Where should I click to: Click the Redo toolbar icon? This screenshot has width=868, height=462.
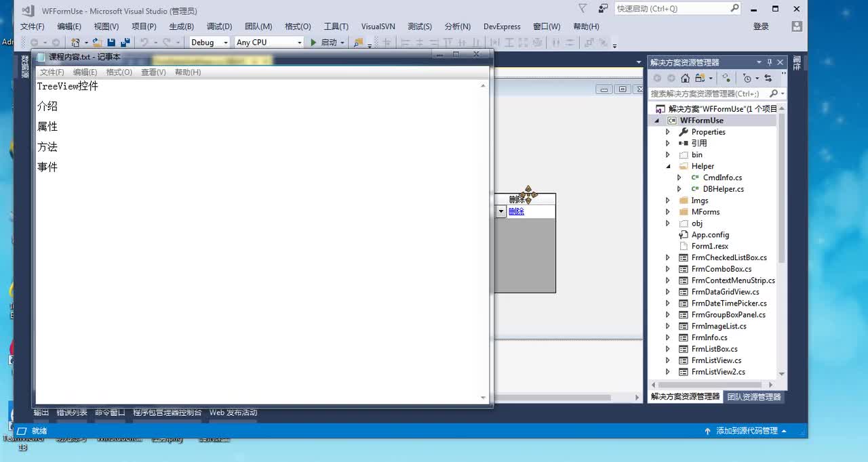point(167,42)
